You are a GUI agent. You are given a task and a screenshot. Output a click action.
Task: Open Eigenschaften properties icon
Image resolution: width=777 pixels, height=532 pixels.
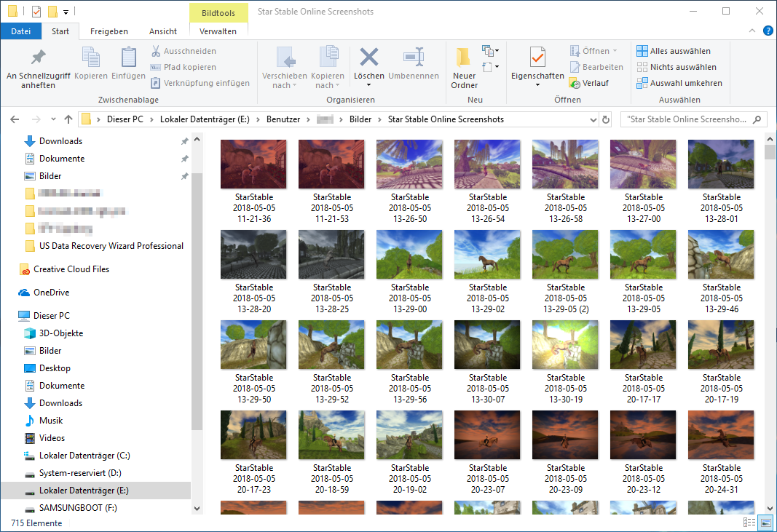point(537,57)
